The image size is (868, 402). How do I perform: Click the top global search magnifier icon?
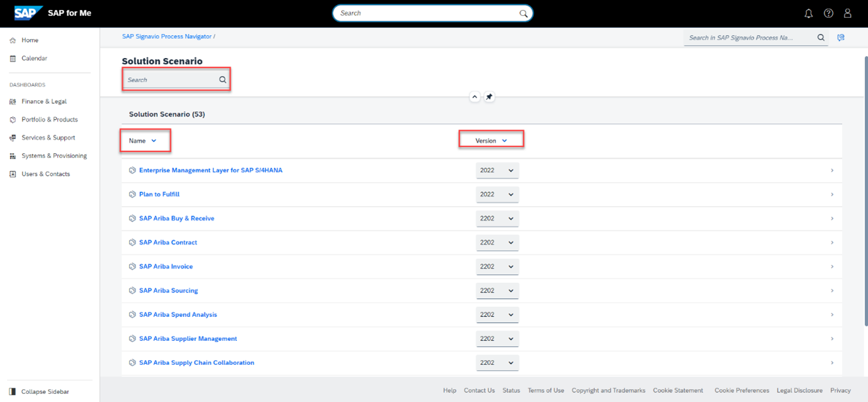tap(523, 13)
